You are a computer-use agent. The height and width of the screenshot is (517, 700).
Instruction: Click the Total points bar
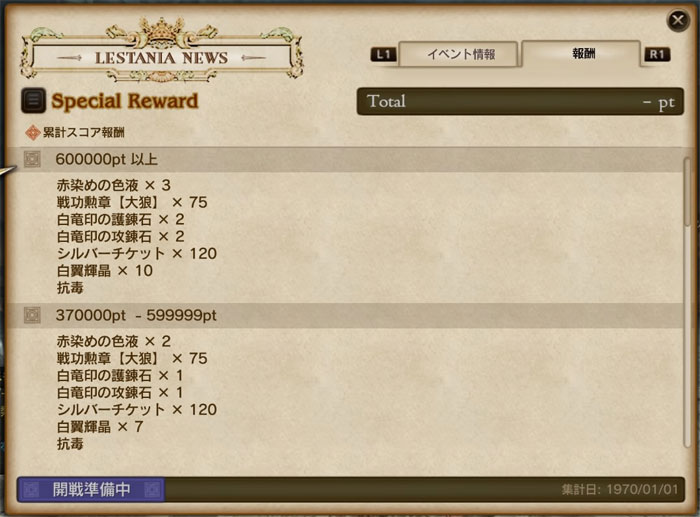(520, 101)
